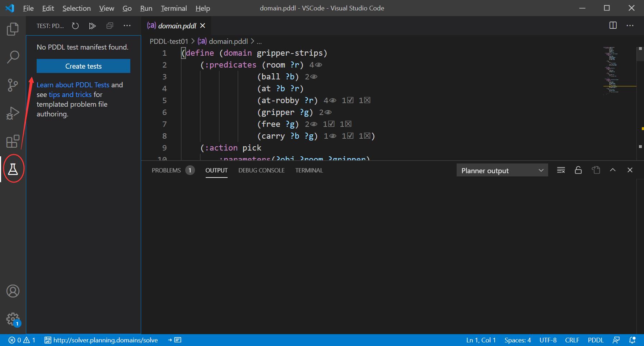Open Learn about PDDL Tests link
Screen dimensions: 644x346
(x=73, y=85)
